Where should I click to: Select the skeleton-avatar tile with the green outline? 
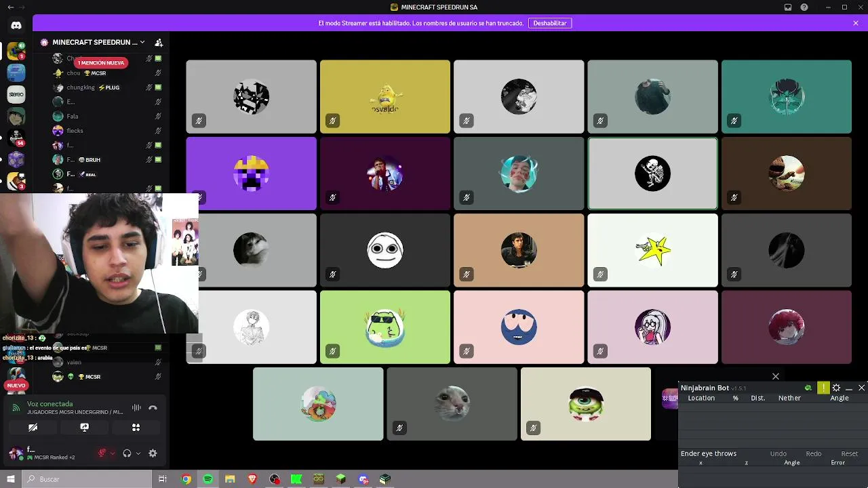click(x=652, y=174)
